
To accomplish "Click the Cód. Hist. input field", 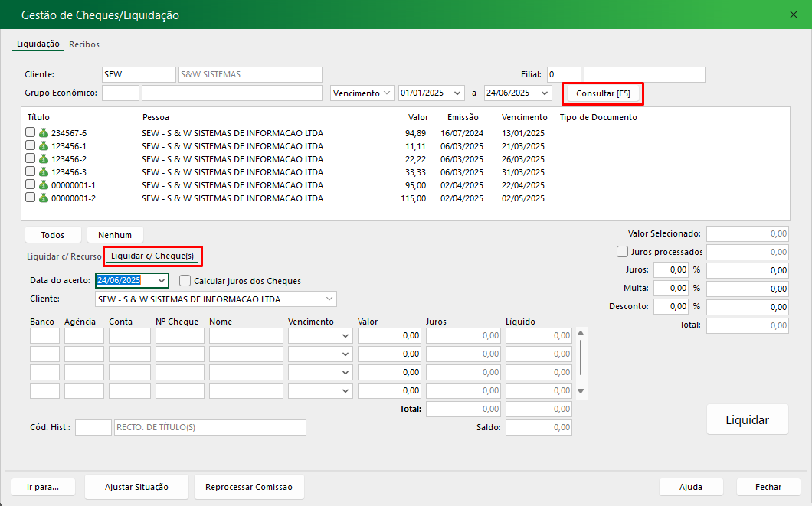I will [x=93, y=427].
